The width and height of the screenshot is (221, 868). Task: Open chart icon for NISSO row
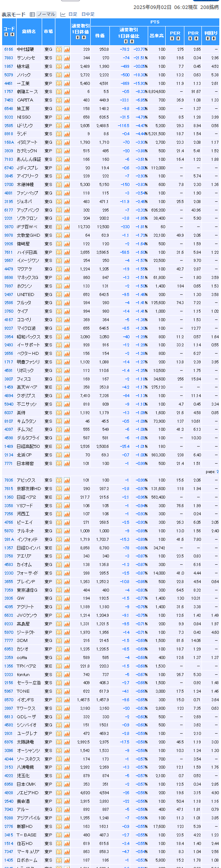(x=67, y=117)
